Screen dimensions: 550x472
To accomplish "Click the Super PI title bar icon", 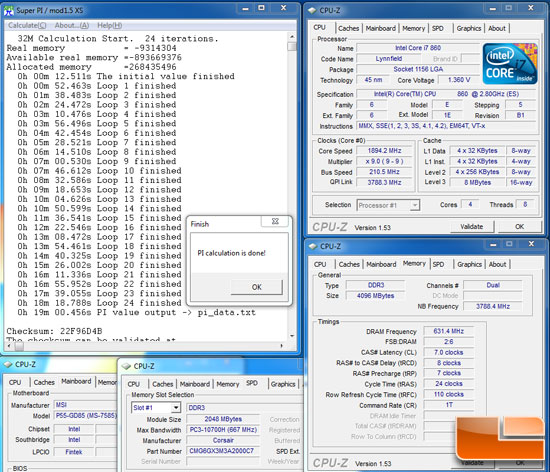I will point(9,11).
